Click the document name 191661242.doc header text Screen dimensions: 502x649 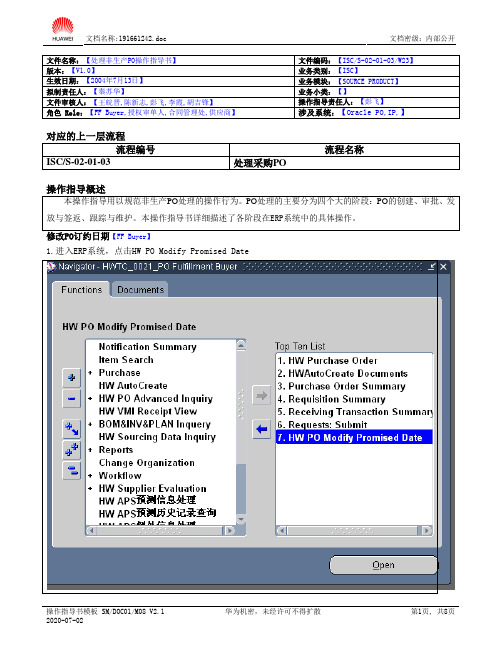point(142,38)
